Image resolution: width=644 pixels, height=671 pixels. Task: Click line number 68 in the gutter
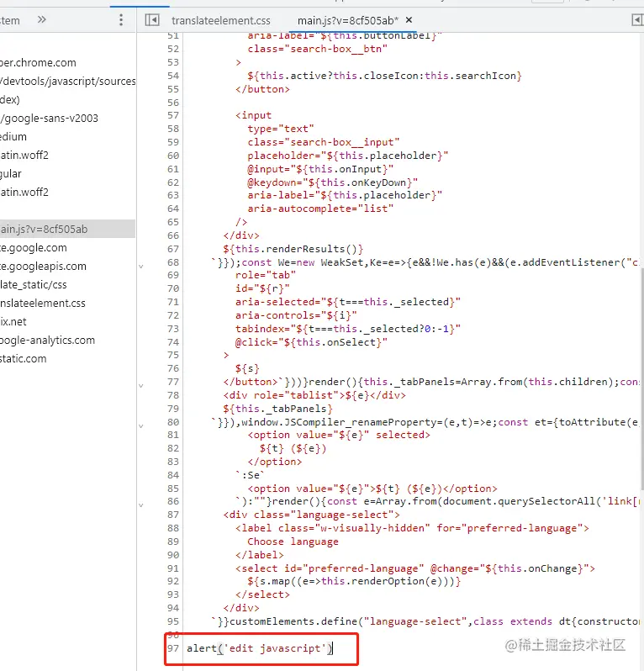(x=173, y=262)
